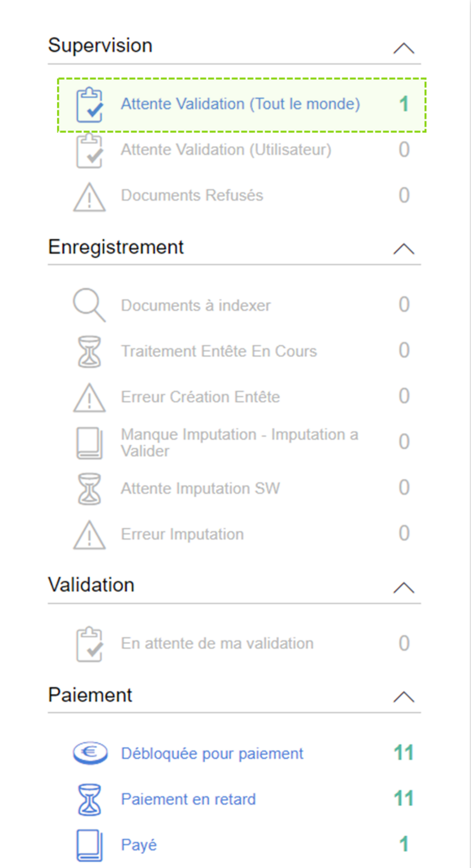
Task: Click the book icon next to Payé
Action: click(x=89, y=845)
